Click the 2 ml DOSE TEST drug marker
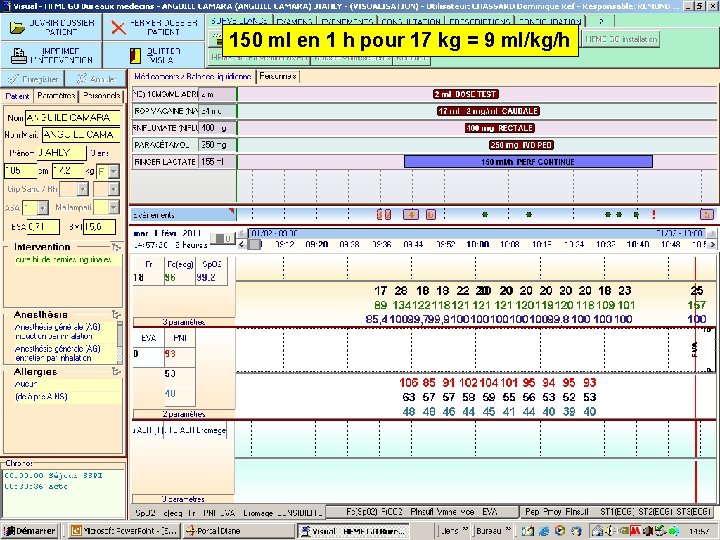This screenshot has height=540, width=720. click(466, 94)
